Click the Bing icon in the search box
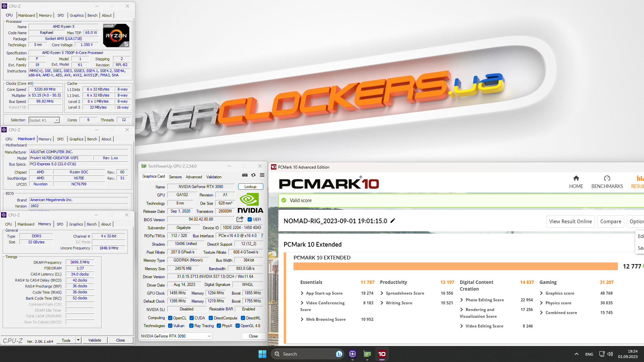Image resolution: width=644 pixels, height=362 pixels. [339, 354]
